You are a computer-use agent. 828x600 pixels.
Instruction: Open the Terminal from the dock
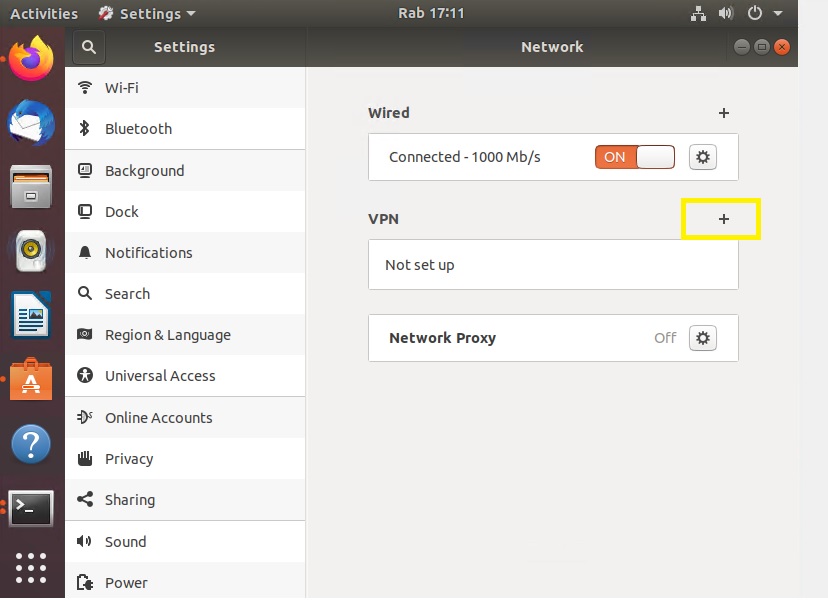coord(31,508)
